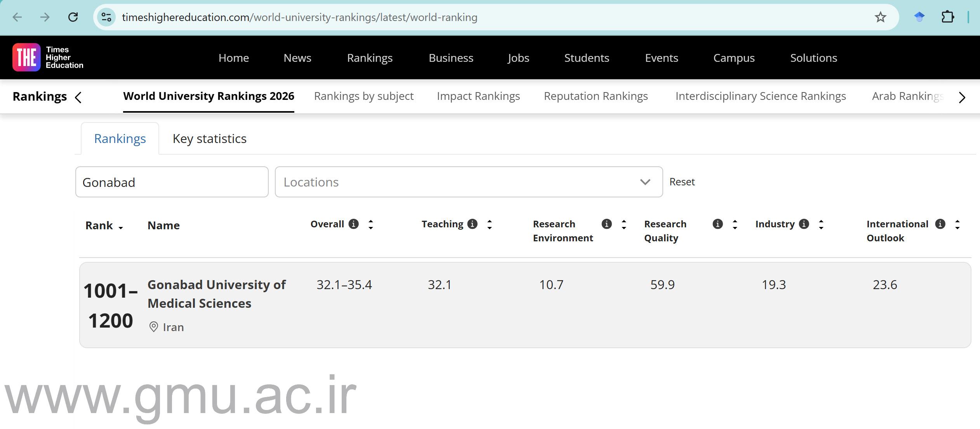Sort by Overall score arrows
980x429 pixels.
tap(371, 224)
